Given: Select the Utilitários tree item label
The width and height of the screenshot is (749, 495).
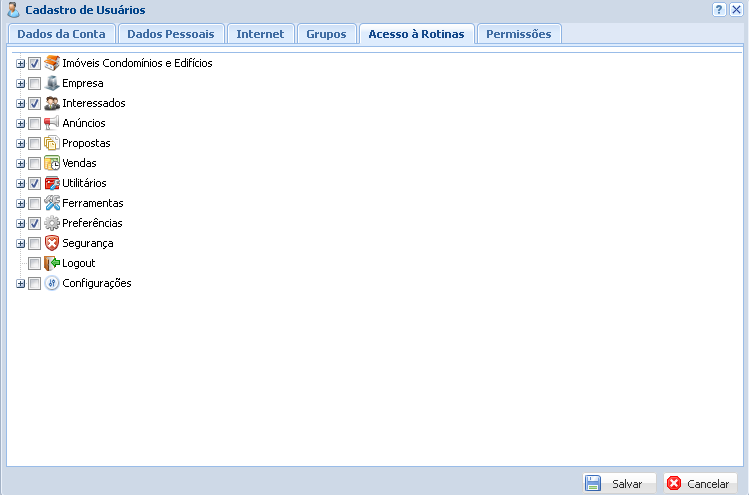Looking at the screenshot, I should point(84,183).
